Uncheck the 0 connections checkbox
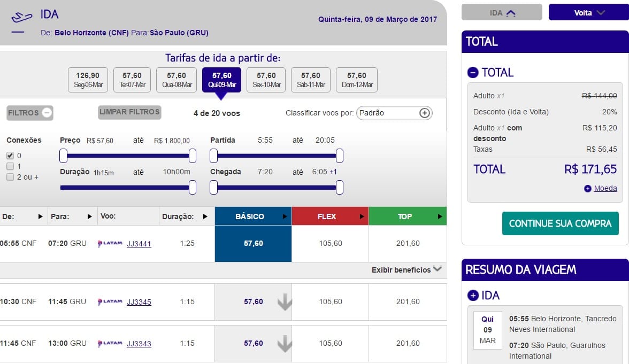Screen dimensions: 629x364 click(x=10, y=156)
